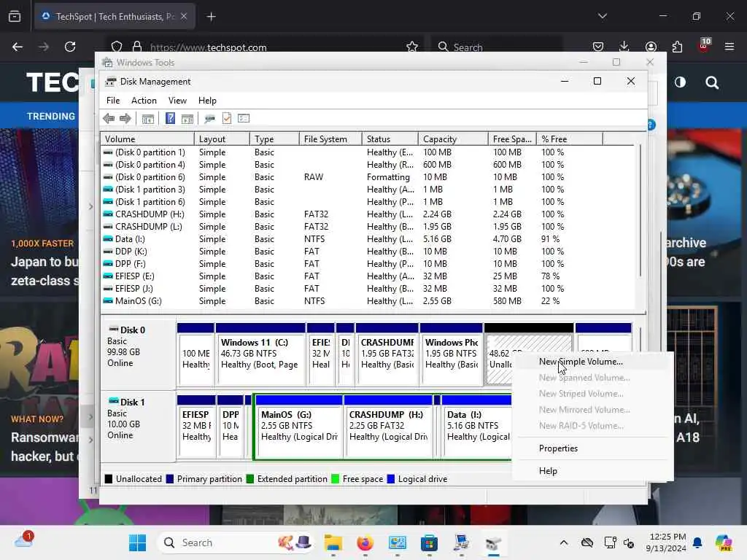Image resolution: width=747 pixels, height=560 pixels.
Task: Click the Disk 1 label panel
Action: 138,426
